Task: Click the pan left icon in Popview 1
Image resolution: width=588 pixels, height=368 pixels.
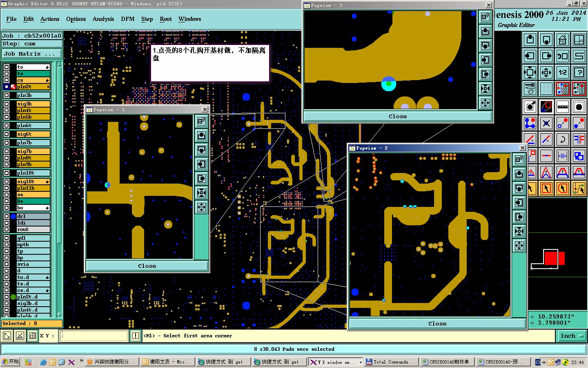Action: [202, 164]
